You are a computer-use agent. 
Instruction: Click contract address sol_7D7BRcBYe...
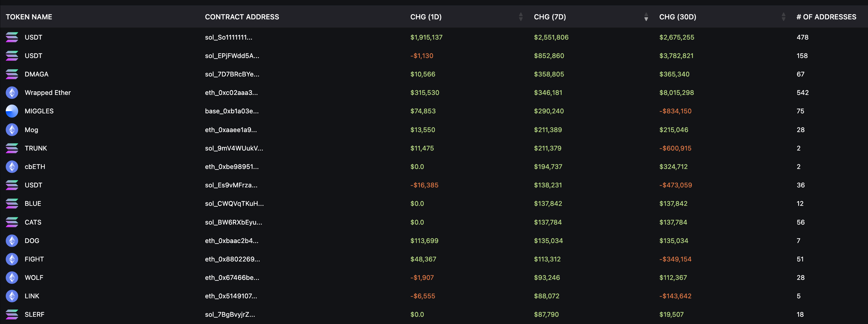point(232,74)
